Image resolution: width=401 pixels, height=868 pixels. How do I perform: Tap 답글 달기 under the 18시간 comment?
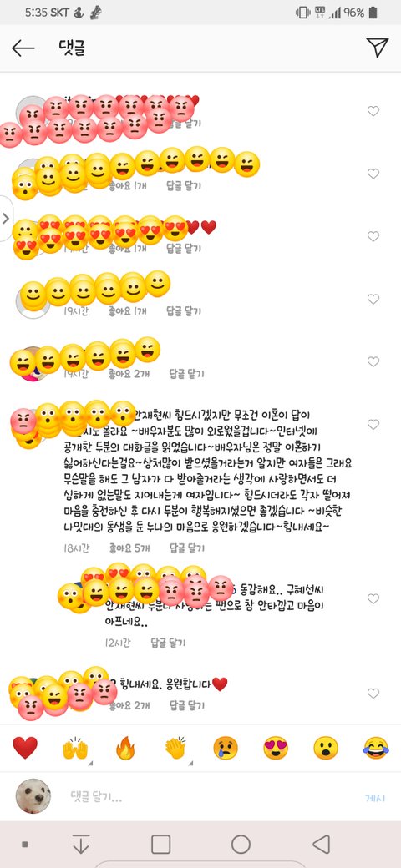186,548
